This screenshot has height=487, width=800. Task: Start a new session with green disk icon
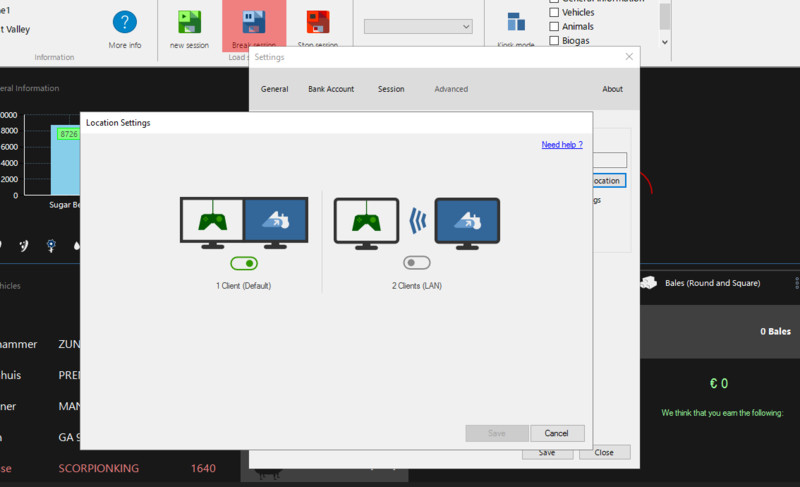[x=189, y=23]
